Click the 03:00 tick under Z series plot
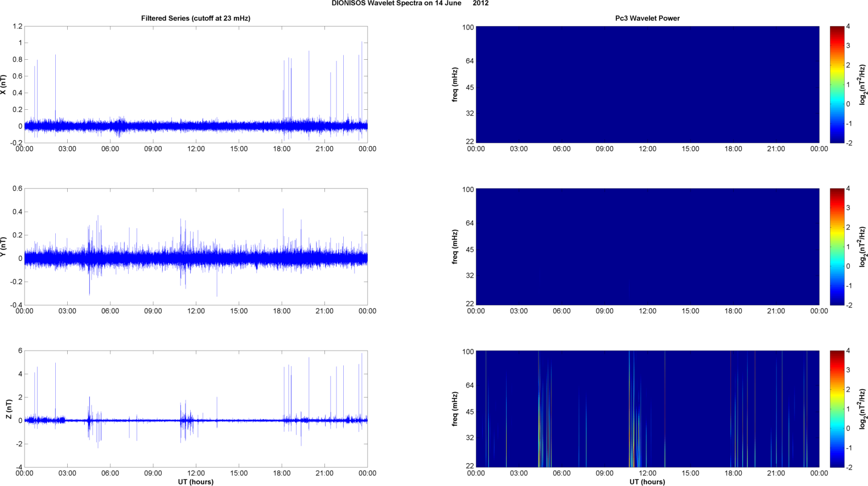The height and width of the screenshot is (486, 868). pyautogui.click(x=67, y=473)
